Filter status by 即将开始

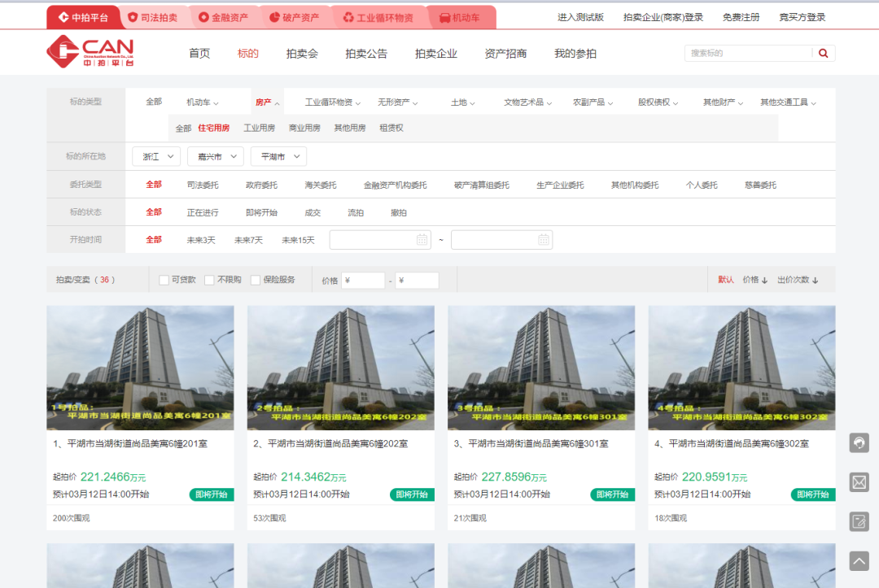[x=262, y=213]
